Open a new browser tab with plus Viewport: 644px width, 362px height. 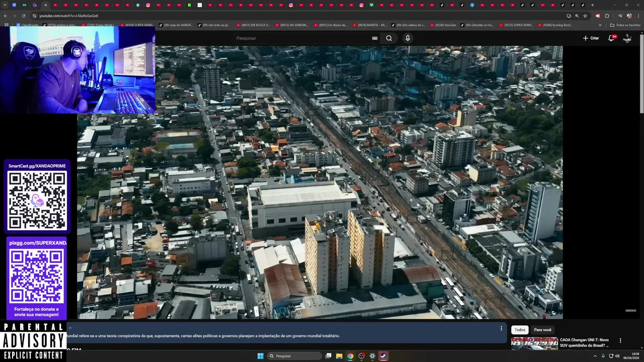coord(592,5)
